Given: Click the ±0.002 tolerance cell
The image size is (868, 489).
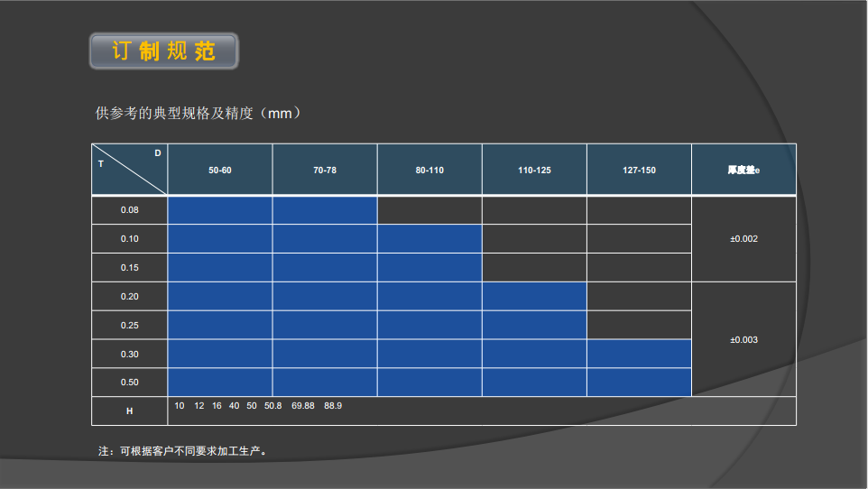Looking at the screenshot, I should pos(743,239).
